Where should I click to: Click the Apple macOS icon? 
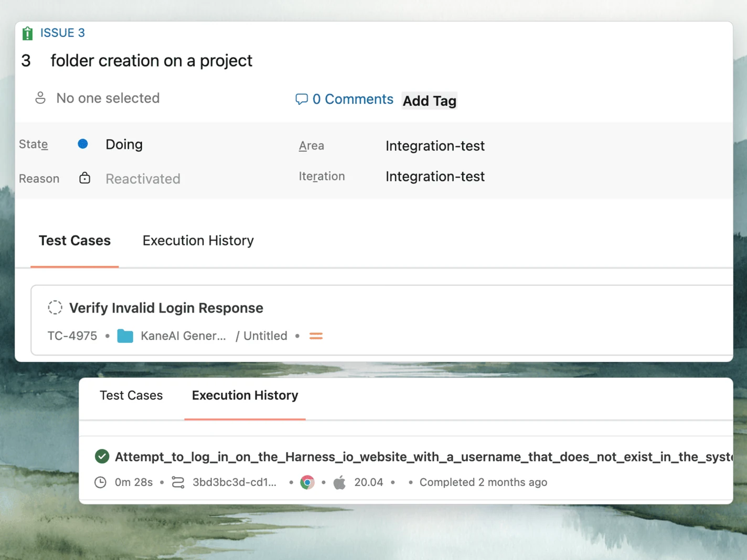[x=340, y=482]
